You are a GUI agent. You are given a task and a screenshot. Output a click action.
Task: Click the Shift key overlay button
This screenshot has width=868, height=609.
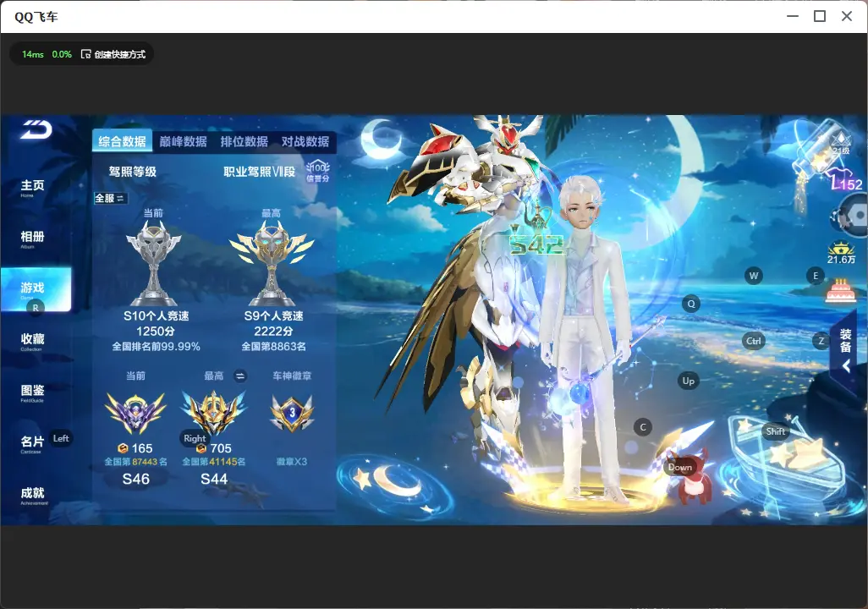[775, 431]
